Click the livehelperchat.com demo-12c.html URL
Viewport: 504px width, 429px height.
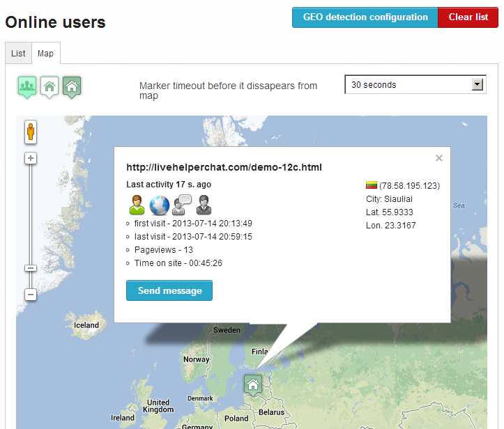coord(224,167)
